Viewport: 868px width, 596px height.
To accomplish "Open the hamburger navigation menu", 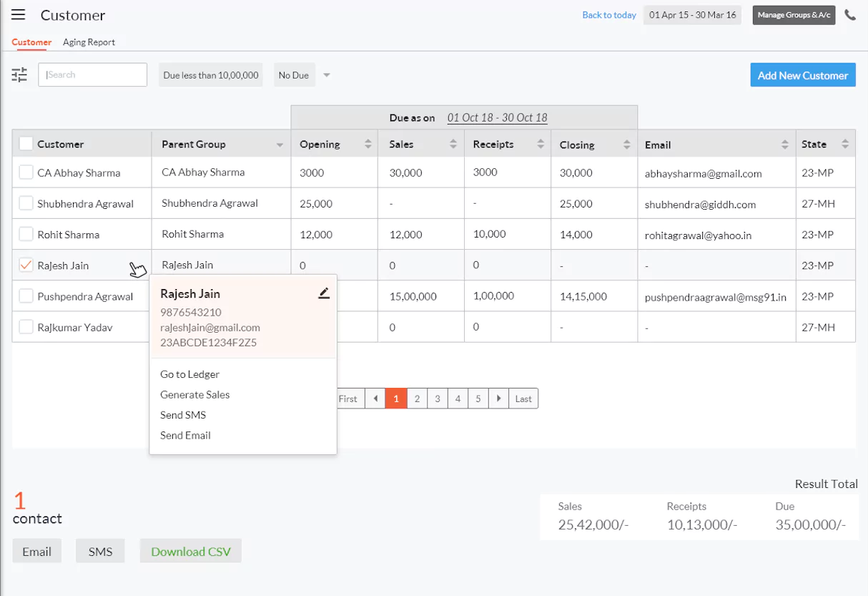I will (x=19, y=14).
